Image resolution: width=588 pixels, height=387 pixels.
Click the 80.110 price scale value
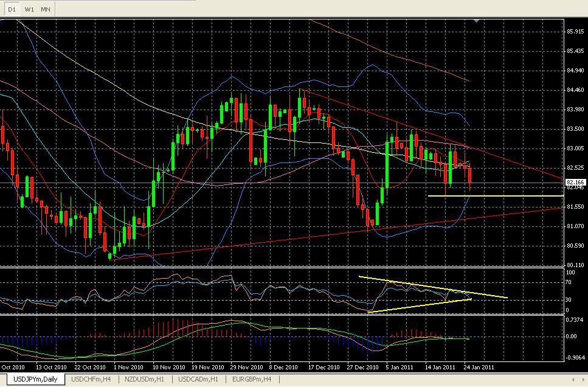coord(575,265)
